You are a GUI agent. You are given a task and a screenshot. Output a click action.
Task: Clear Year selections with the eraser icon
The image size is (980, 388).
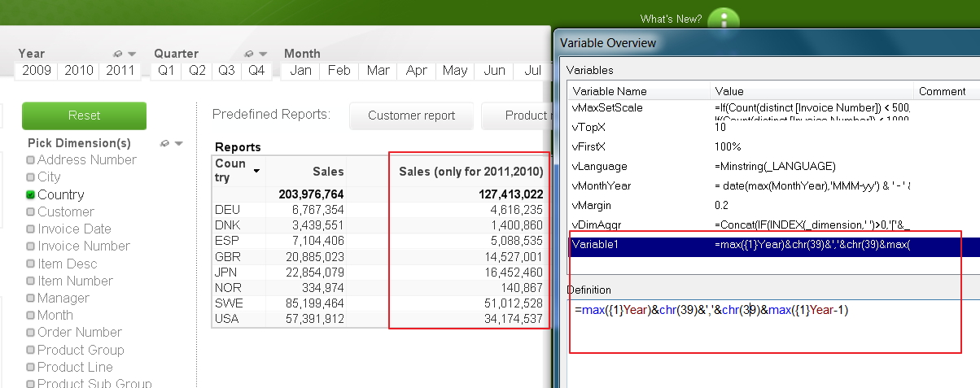[118, 54]
